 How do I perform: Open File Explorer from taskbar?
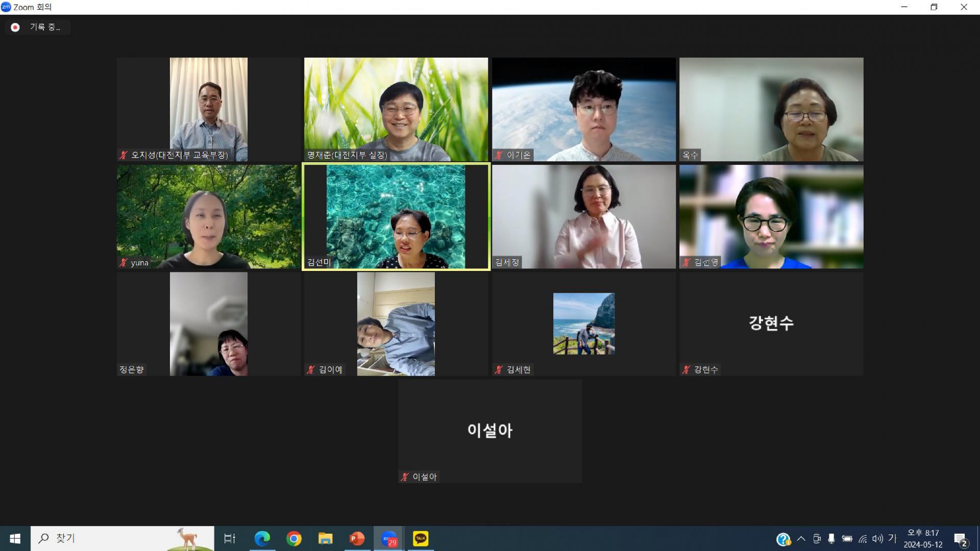click(326, 539)
